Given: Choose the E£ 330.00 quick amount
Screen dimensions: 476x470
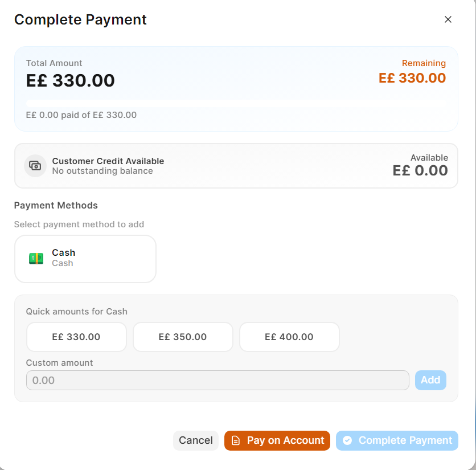Looking at the screenshot, I should (x=76, y=337).
